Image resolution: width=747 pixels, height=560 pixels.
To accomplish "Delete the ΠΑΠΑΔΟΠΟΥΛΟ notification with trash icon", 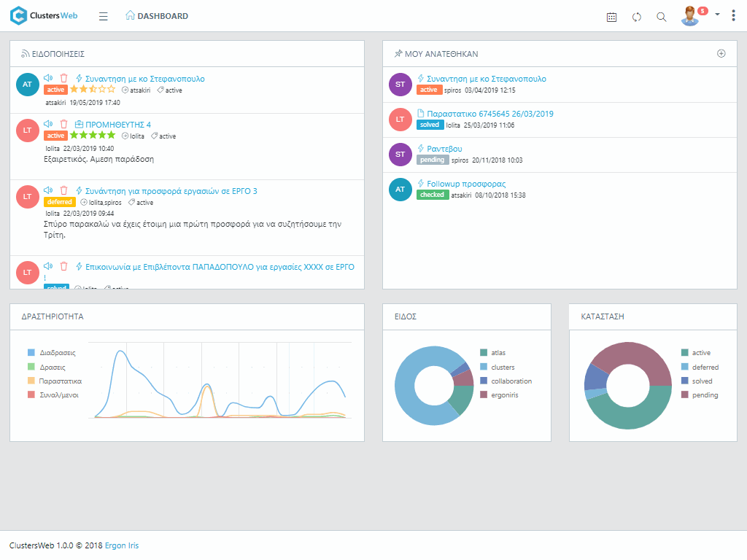I will [x=64, y=266].
